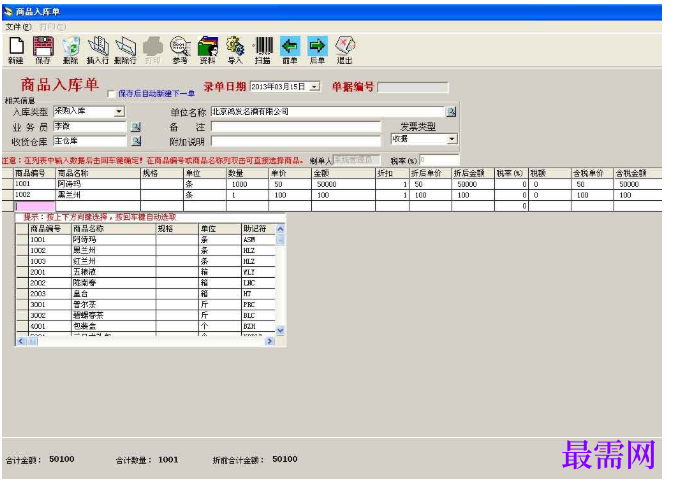Click the 税率(%) input field
674x486 pixels.
tap(439, 160)
